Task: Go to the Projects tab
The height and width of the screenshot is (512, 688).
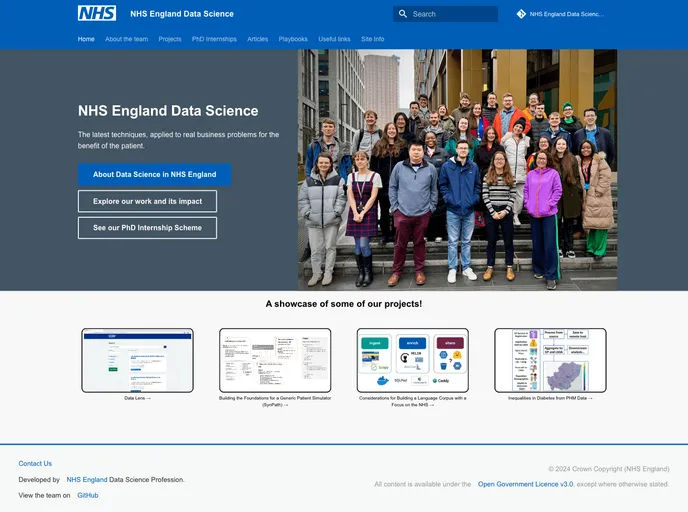Action: click(x=170, y=39)
